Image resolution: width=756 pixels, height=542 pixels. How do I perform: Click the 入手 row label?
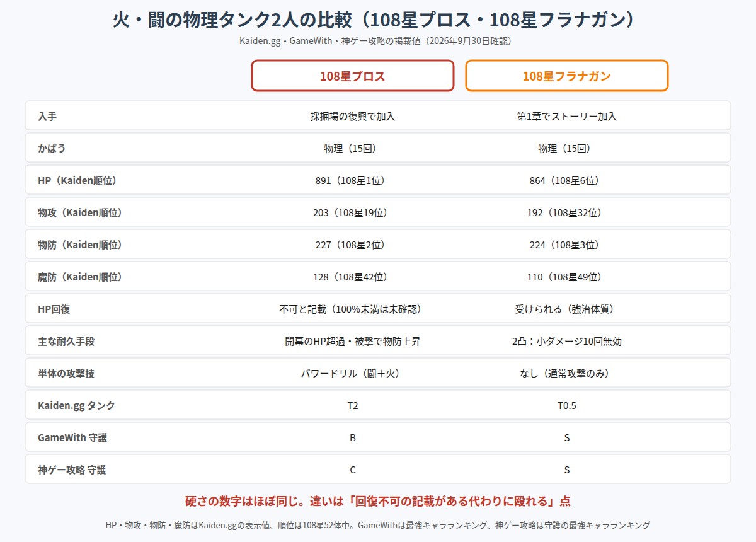[47, 117]
